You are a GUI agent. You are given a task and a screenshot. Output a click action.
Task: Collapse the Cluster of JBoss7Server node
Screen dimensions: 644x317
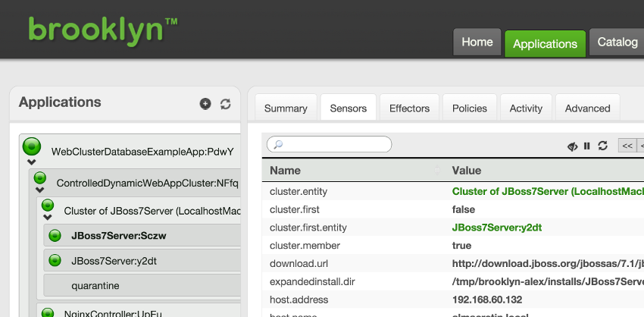tap(48, 218)
